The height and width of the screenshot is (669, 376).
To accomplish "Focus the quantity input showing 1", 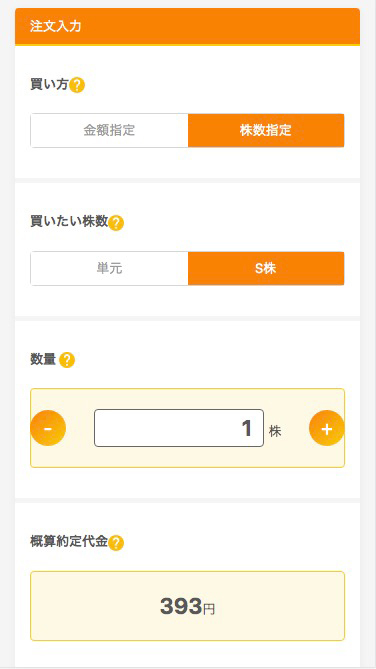I will (x=179, y=428).
